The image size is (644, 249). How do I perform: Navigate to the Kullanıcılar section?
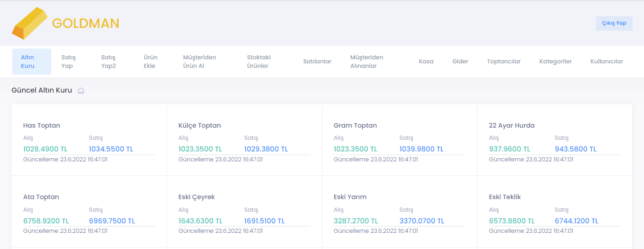(x=607, y=62)
